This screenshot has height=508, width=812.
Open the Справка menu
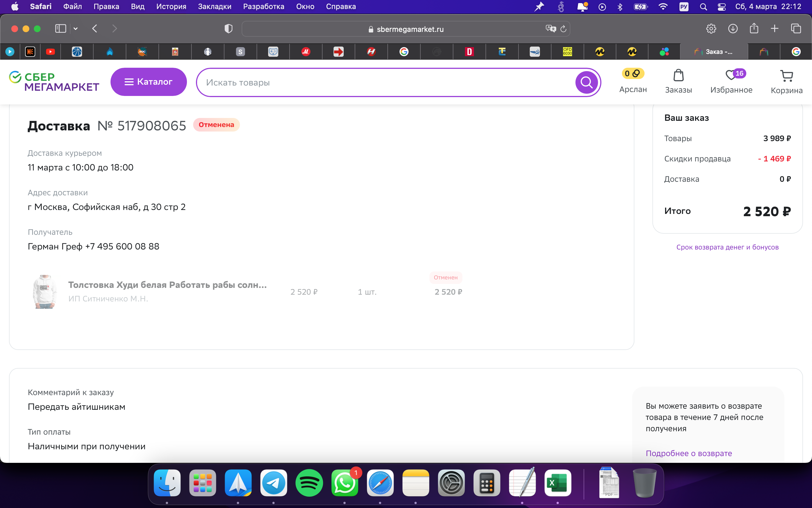[341, 7]
